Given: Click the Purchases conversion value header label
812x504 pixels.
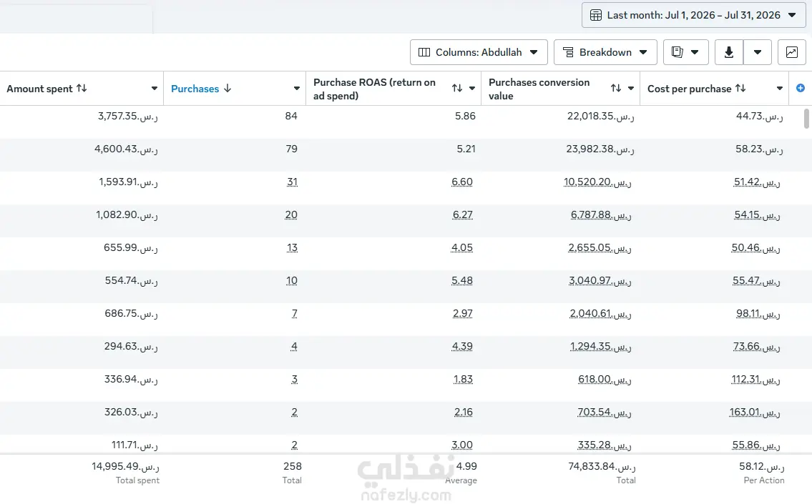Looking at the screenshot, I should pos(539,89).
